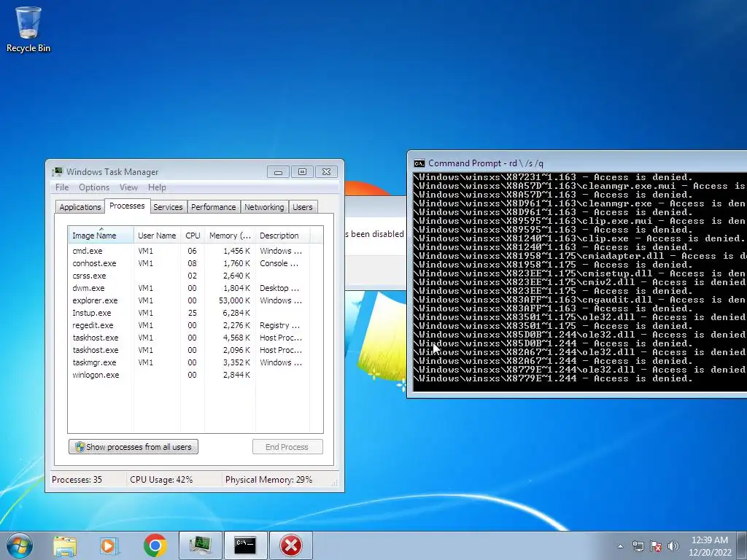Screen dimensions: 747x560
Task: Select the cmd.exe process row
Action: pos(196,251)
